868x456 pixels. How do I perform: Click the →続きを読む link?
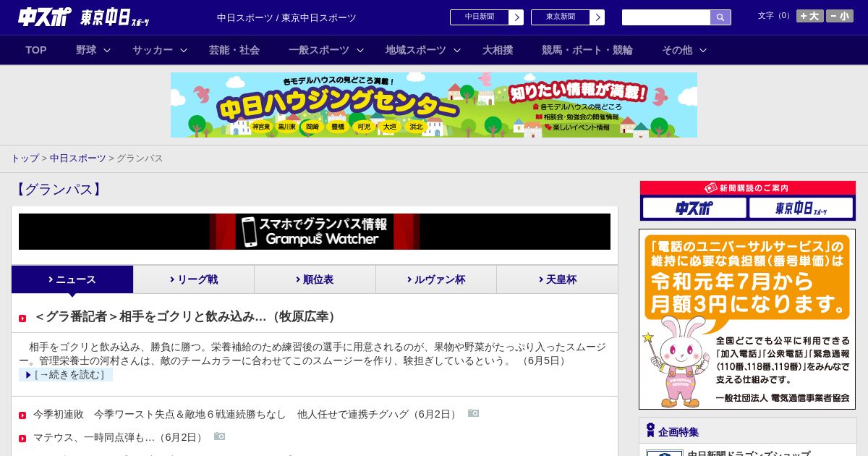click(x=66, y=374)
